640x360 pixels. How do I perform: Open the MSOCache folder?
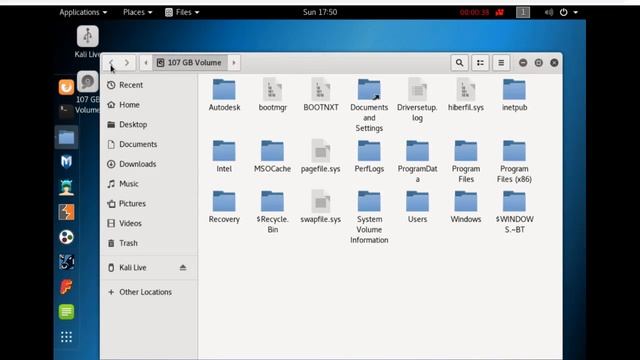tap(272, 156)
